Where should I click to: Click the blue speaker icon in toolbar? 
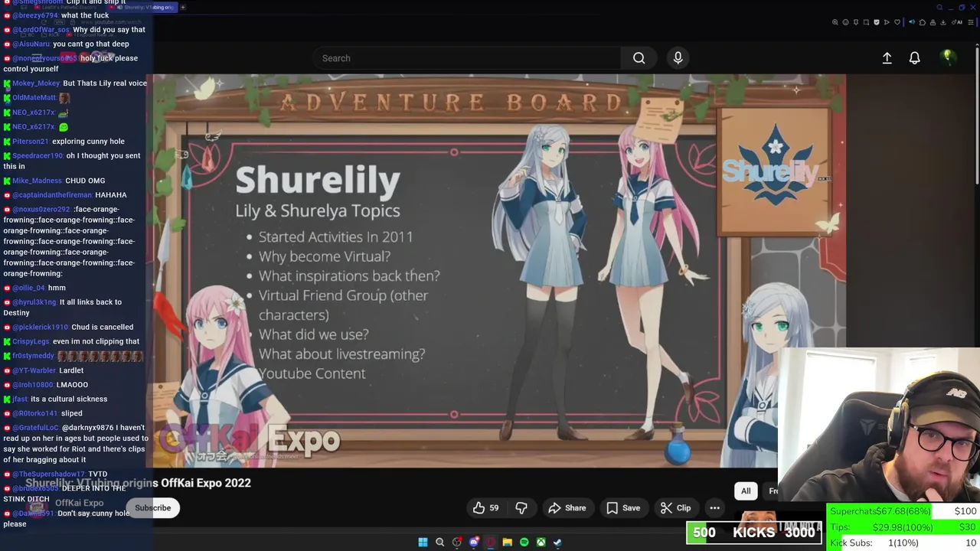pyautogui.click(x=912, y=22)
